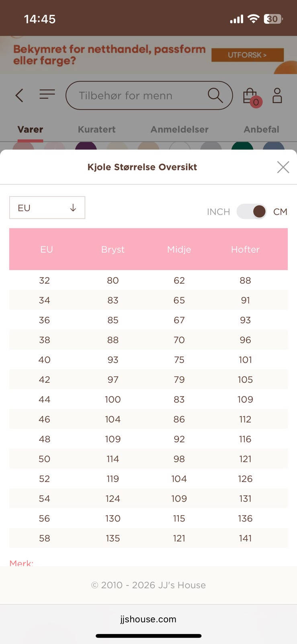This screenshot has width=297, height=644.
Task: Select the CM unit label
Action: coord(280,212)
